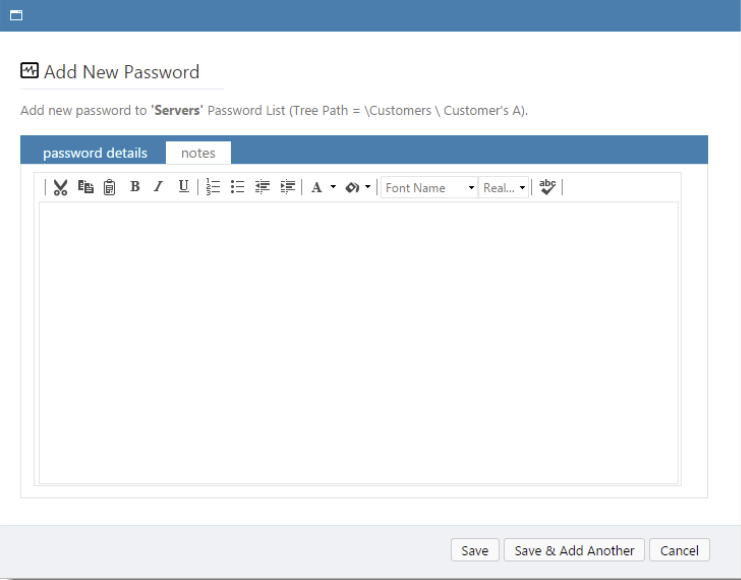Switch to the password details tab
Image resolution: width=741 pixels, height=580 pixels.
coord(95,153)
